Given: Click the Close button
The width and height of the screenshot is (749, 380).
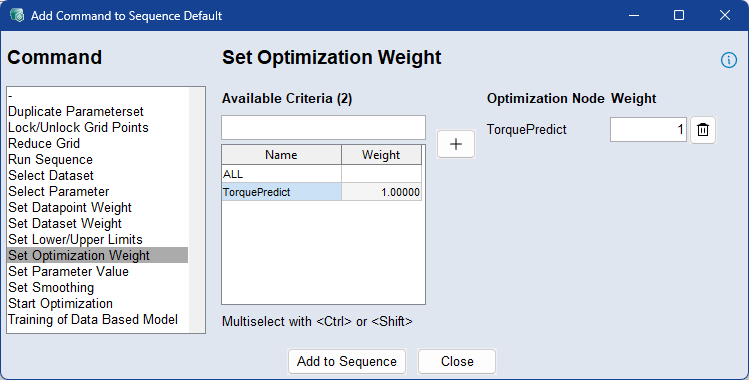Looking at the screenshot, I should pos(457,361).
